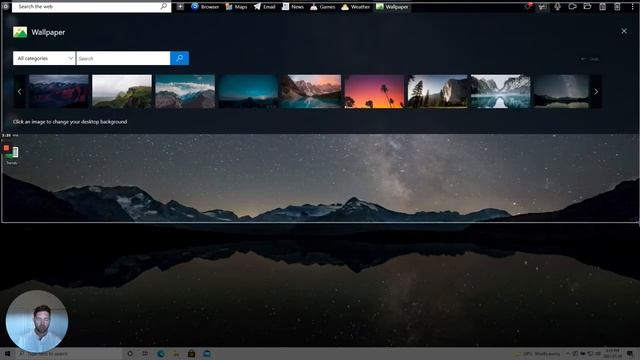Open the blue app icon after Store on taskbar
Screen dimensions: 640x360
pos(207,353)
